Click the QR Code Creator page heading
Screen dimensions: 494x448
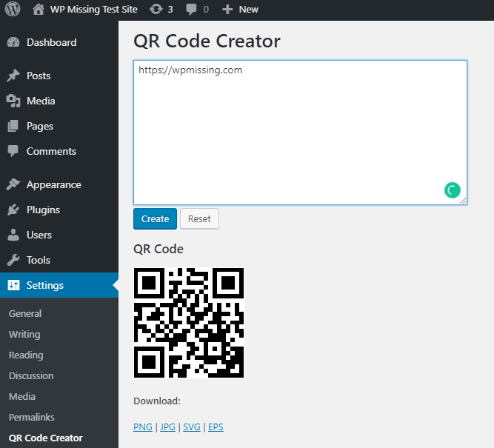(x=207, y=41)
